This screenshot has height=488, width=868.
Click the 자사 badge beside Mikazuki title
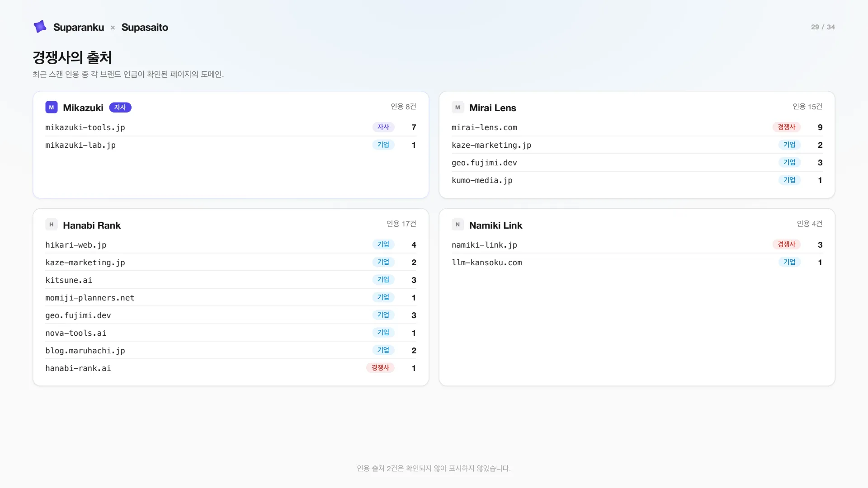120,108
